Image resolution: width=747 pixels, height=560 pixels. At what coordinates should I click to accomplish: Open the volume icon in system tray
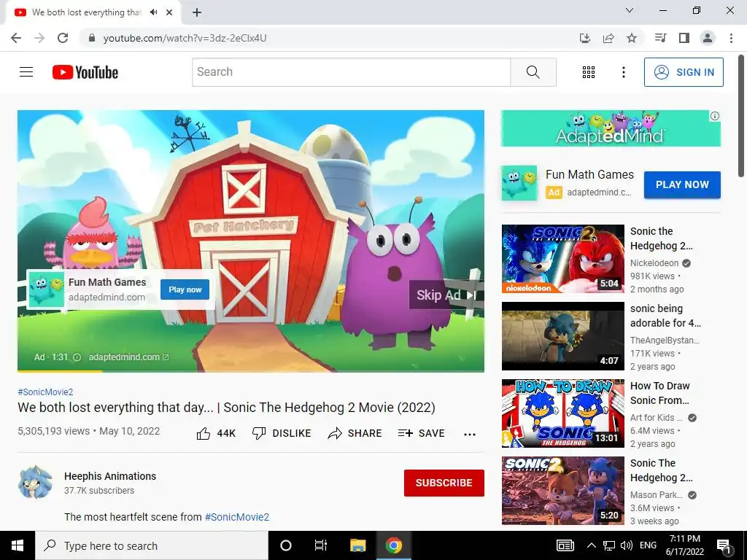(627, 545)
